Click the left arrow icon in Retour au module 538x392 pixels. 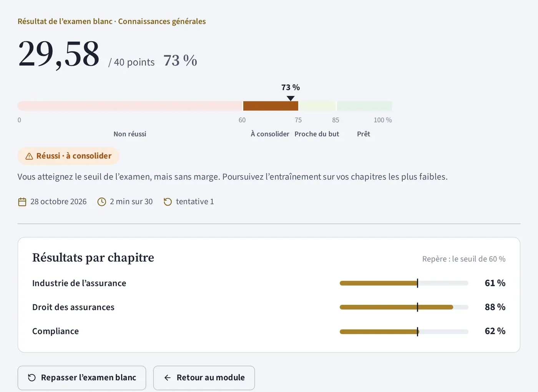(168, 378)
